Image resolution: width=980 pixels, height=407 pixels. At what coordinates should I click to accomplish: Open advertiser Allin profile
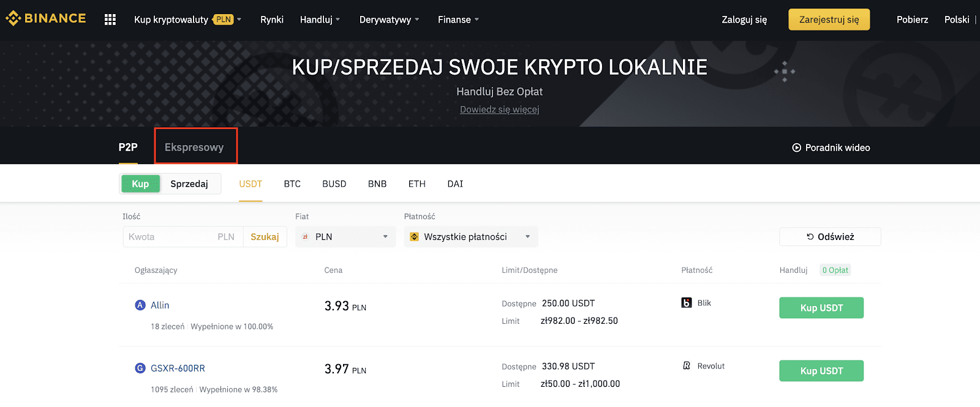160,305
